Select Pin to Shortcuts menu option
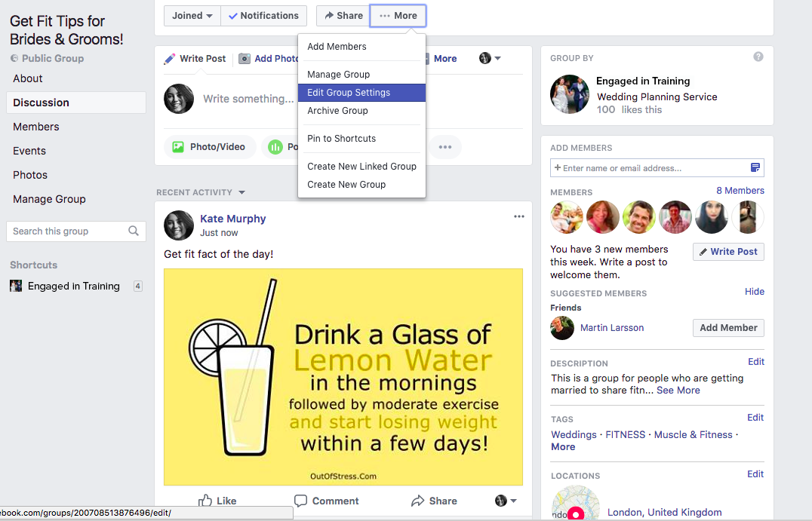This screenshot has width=812, height=521. coord(341,139)
